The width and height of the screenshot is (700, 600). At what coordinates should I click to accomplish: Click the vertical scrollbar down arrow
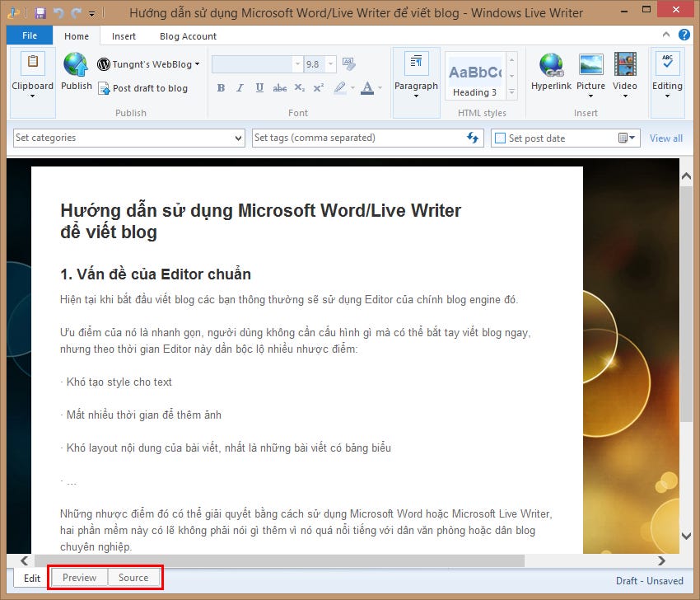tap(687, 535)
